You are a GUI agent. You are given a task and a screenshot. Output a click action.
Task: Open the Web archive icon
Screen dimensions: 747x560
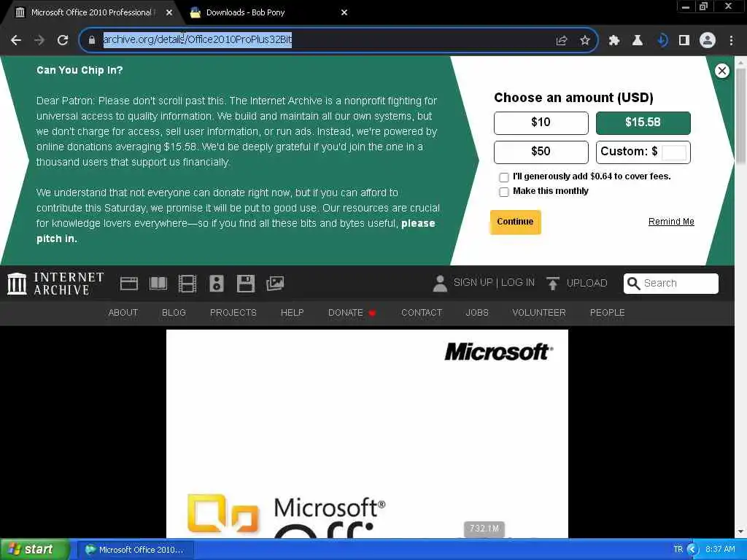tap(128, 284)
